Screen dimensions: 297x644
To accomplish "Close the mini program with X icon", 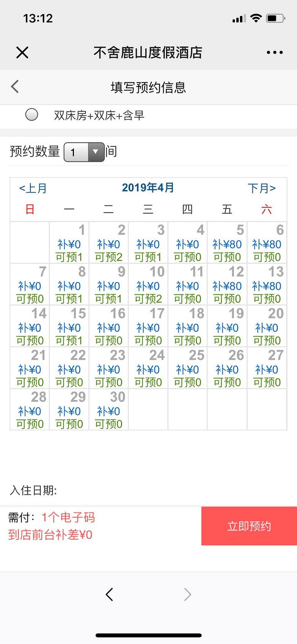I will 22,52.
